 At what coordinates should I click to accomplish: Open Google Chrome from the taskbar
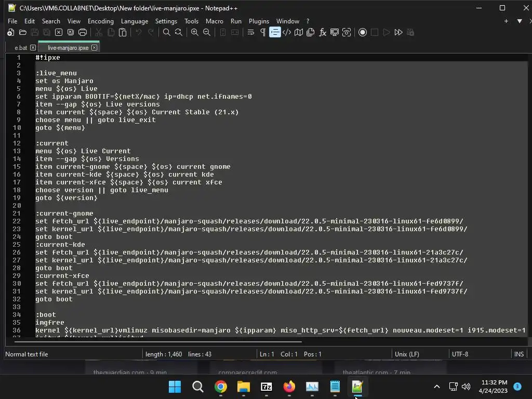tap(220, 387)
